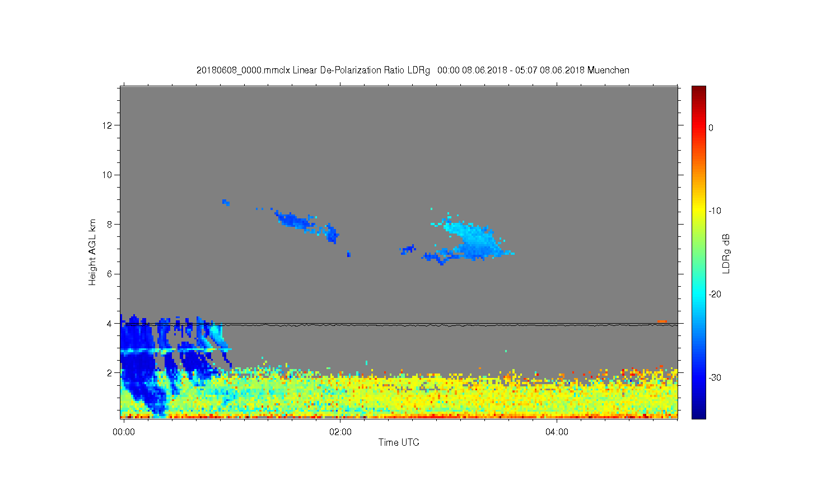Image resolution: width=840 pixels, height=504 pixels.
Task: Click the 'Height AGL km' axis label
Action: [92, 252]
